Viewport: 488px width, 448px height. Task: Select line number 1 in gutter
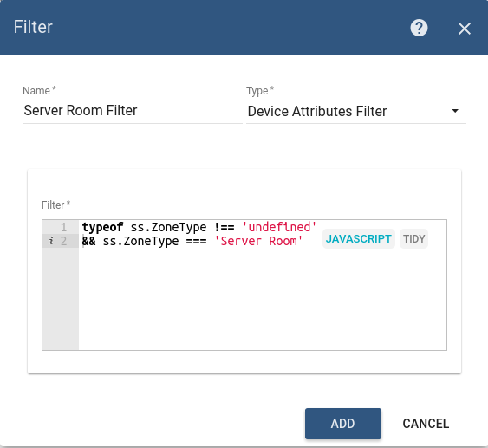(64, 227)
